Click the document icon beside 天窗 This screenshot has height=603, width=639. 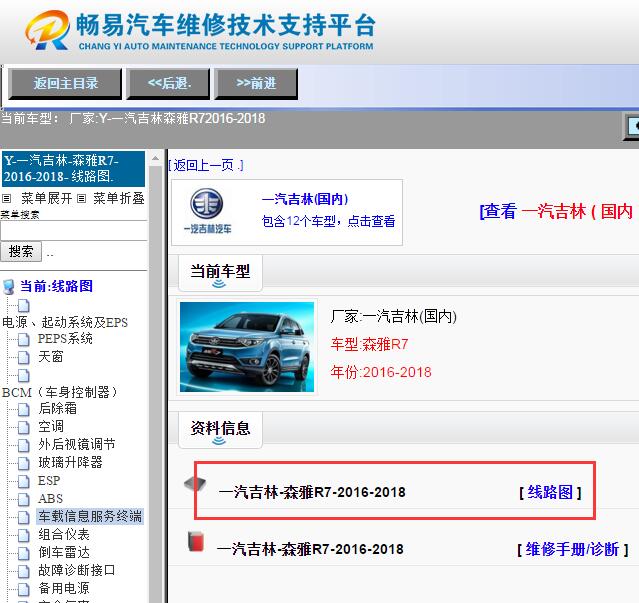pyautogui.click(x=24, y=357)
